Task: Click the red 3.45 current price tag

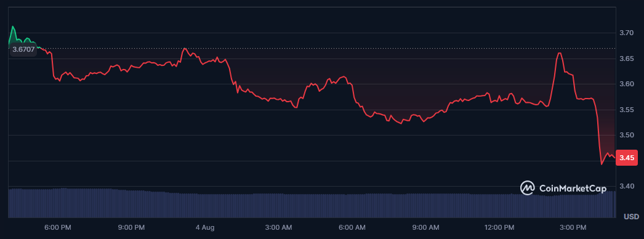Action: 626,158
